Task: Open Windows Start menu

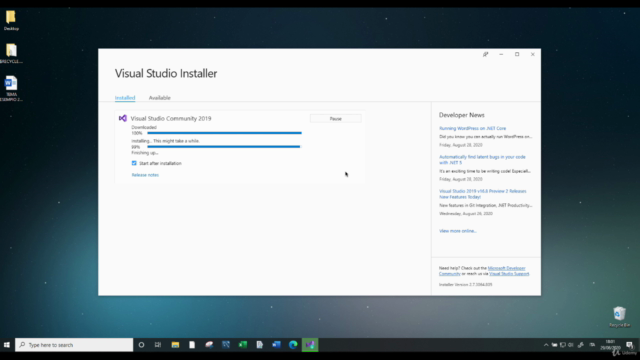Action: click(x=7, y=345)
